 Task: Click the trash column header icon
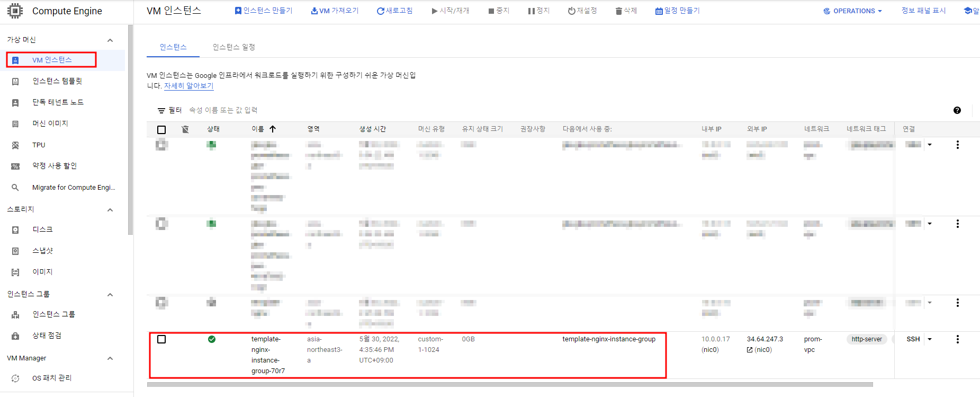click(185, 129)
